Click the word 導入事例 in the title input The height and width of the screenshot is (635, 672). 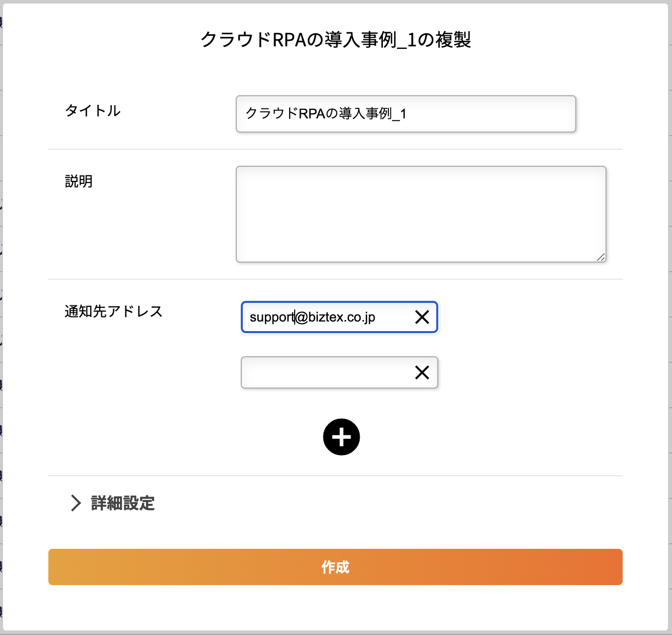point(366,113)
